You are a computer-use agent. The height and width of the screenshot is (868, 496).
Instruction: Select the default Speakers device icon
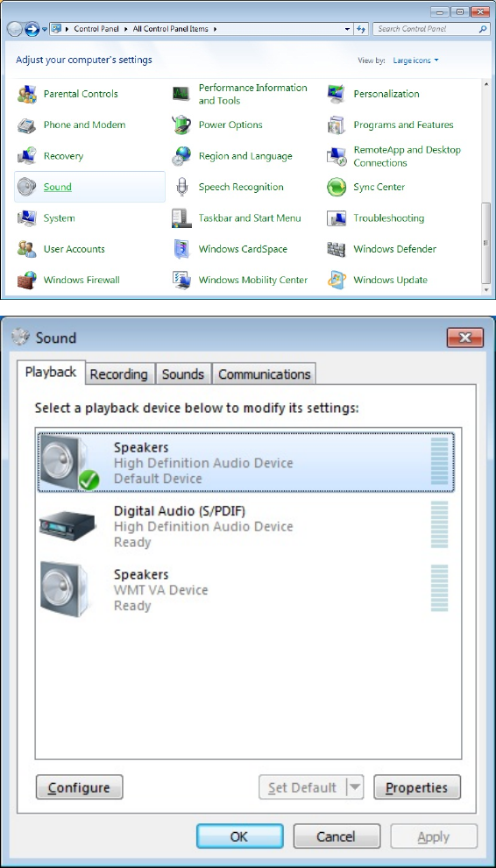point(70,463)
